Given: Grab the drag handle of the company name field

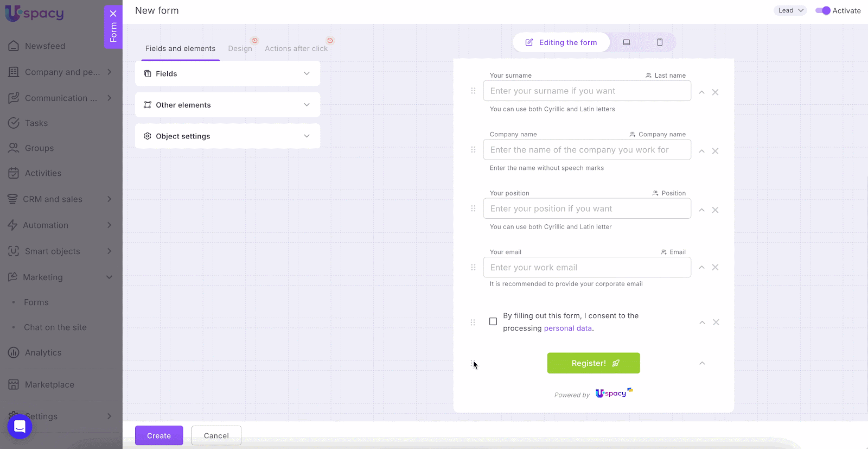Looking at the screenshot, I should 473,150.
